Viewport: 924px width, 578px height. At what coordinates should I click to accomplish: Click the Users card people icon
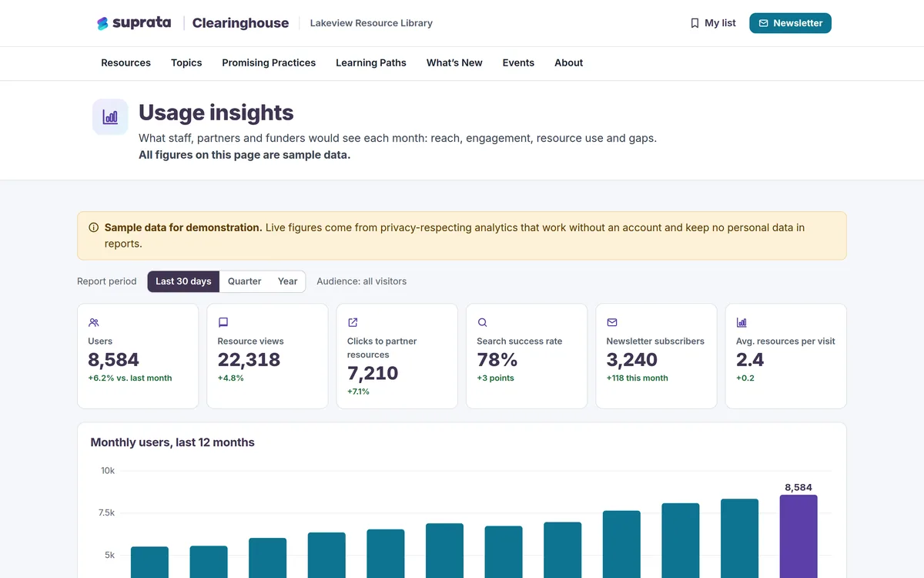[x=94, y=322]
